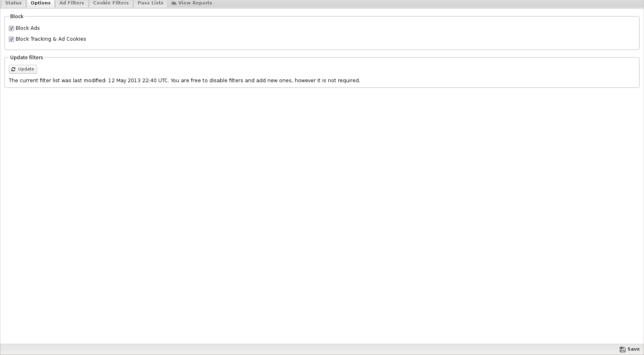Viewport: 644px width, 355px height.
Task: Click the chart icon beside View Reports
Action: pos(174,3)
